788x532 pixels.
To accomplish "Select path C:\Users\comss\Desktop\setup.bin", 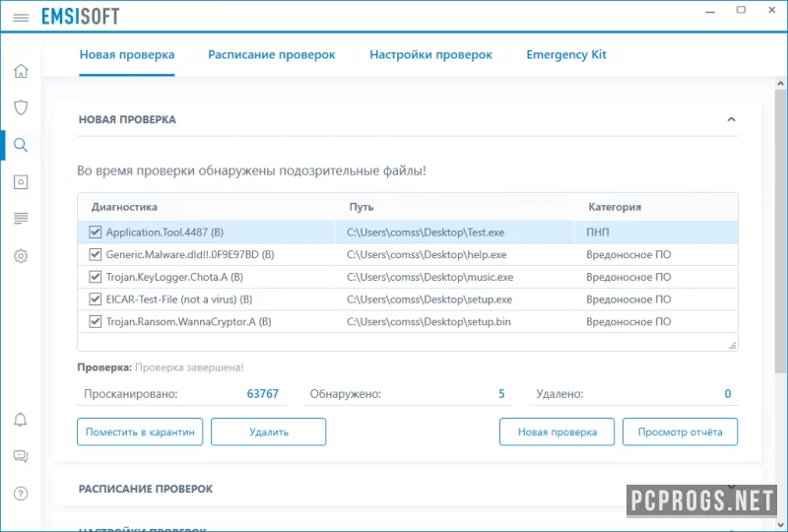I will [428, 322].
